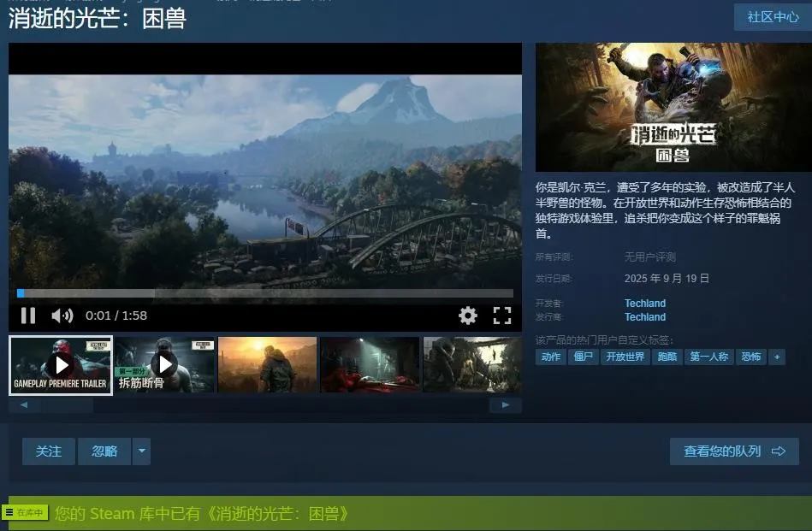The width and height of the screenshot is (812, 531).
Task: Seek within the video progress bar
Action: (265, 293)
